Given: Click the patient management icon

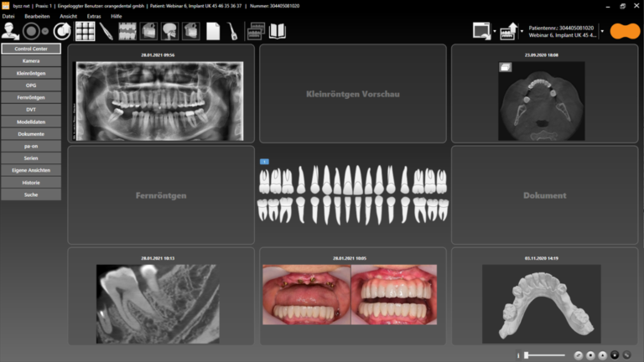Looking at the screenshot, I should point(10,31).
